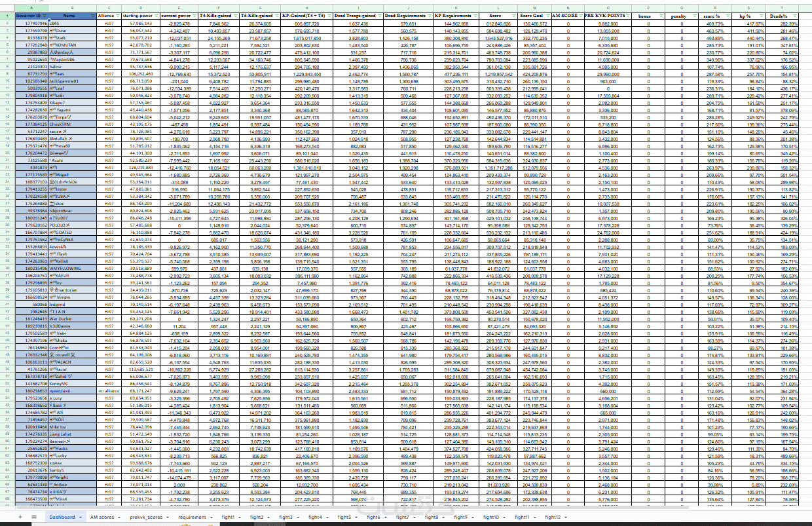
Task: Click the score % filter icon
Action: (728, 16)
